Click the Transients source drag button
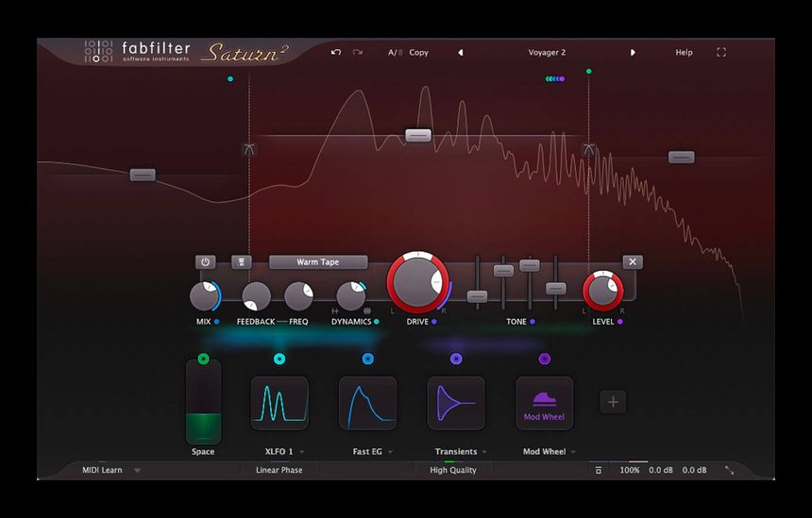The height and width of the screenshot is (518, 812). click(456, 359)
